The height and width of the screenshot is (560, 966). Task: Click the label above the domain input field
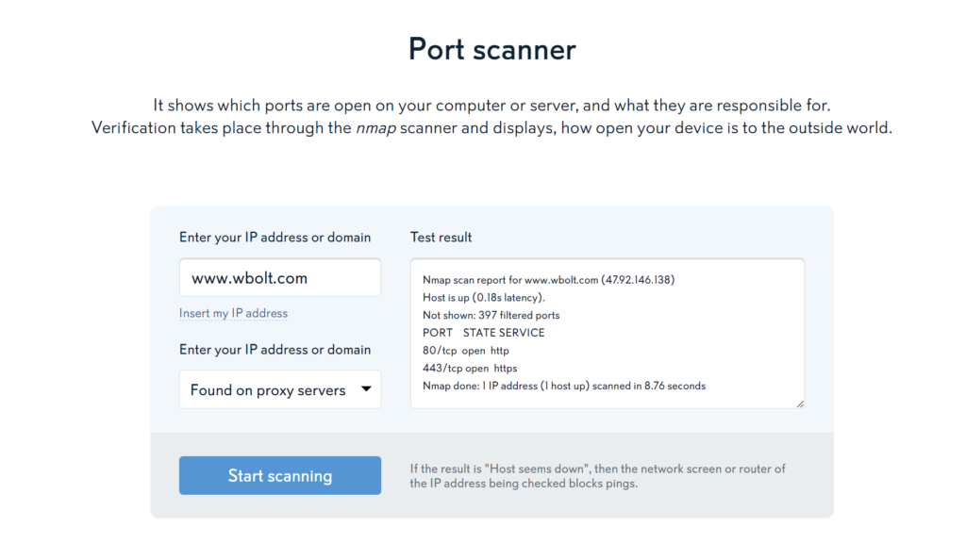click(275, 238)
